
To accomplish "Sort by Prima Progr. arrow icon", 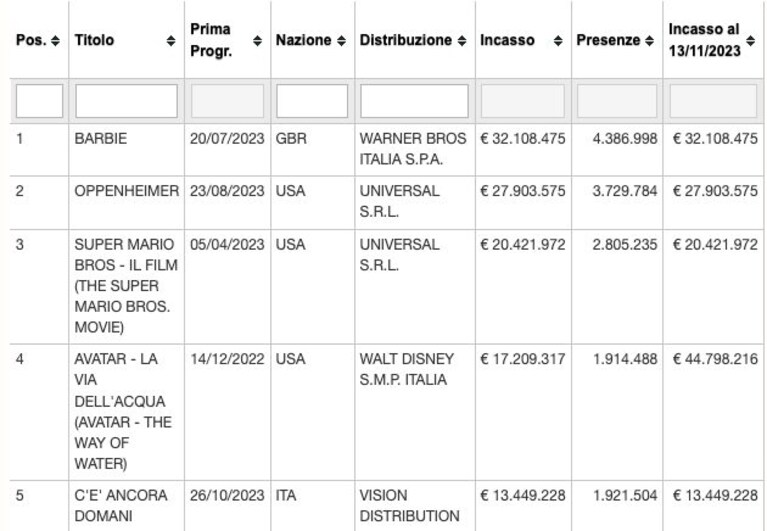I will click(x=257, y=41).
